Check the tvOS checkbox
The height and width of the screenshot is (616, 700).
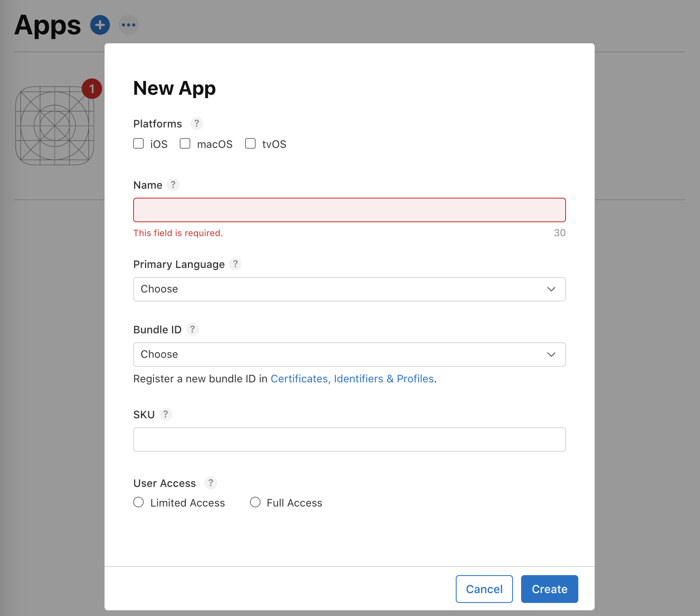pyautogui.click(x=250, y=143)
